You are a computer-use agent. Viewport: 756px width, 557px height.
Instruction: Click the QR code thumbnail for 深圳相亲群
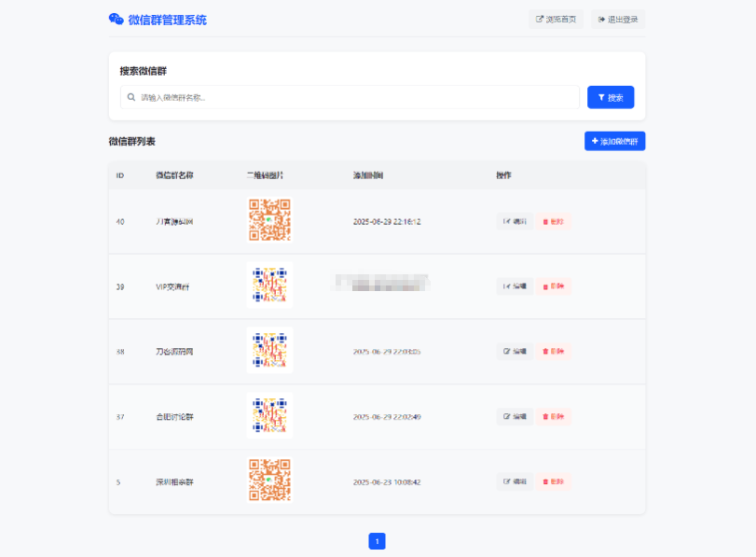[x=269, y=480]
